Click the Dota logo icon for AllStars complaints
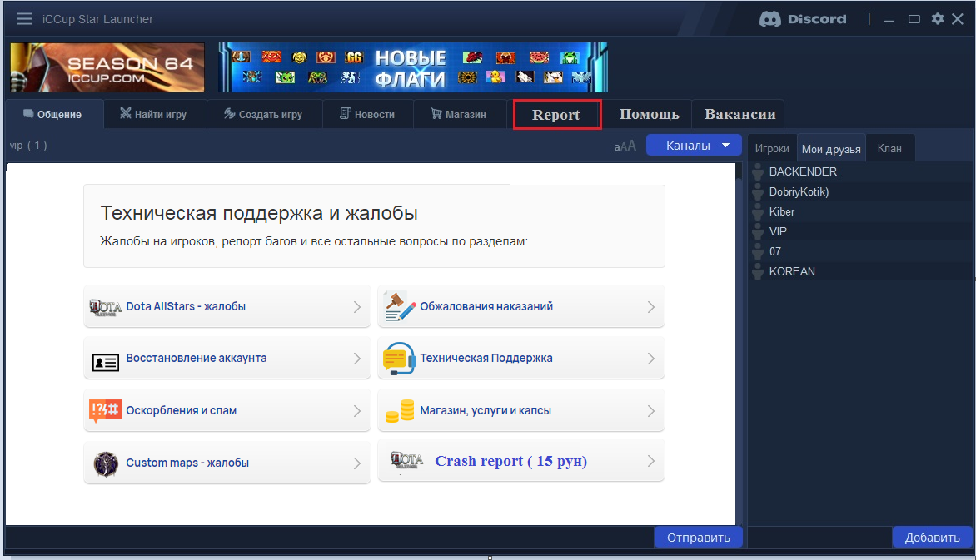This screenshot has width=976, height=560. click(105, 307)
